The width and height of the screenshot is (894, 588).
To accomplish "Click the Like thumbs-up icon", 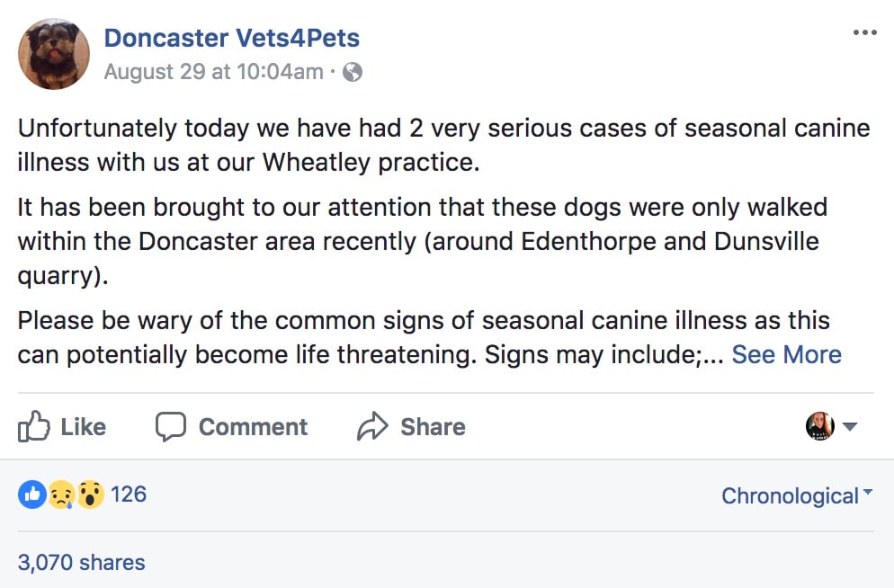I will (x=33, y=426).
